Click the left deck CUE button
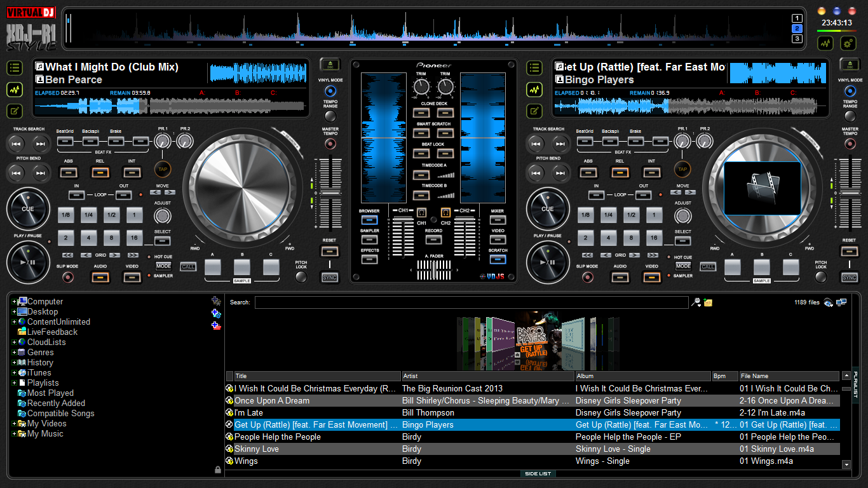Screen dimensions: 868x488 coord(28,208)
